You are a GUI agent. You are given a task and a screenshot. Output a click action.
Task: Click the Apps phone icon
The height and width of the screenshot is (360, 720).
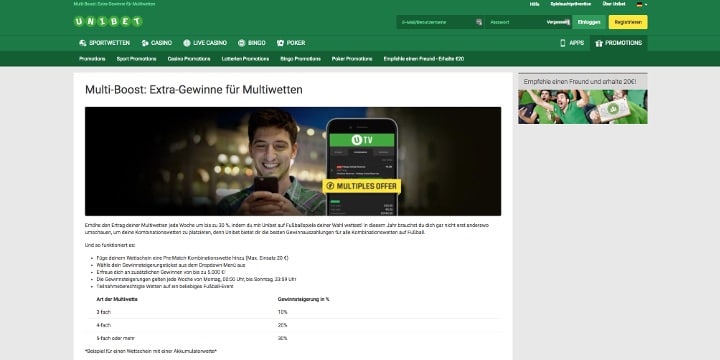click(x=562, y=43)
